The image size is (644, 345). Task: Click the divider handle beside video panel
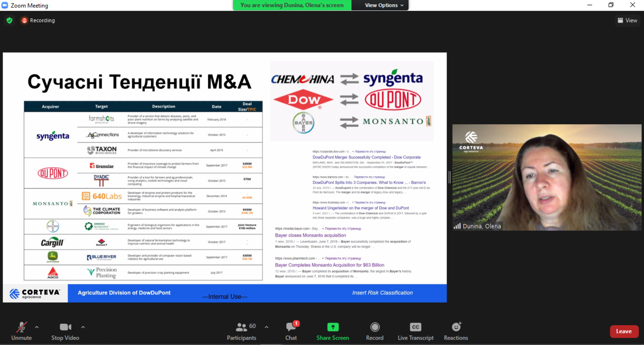pyautogui.click(x=450, y=177)
